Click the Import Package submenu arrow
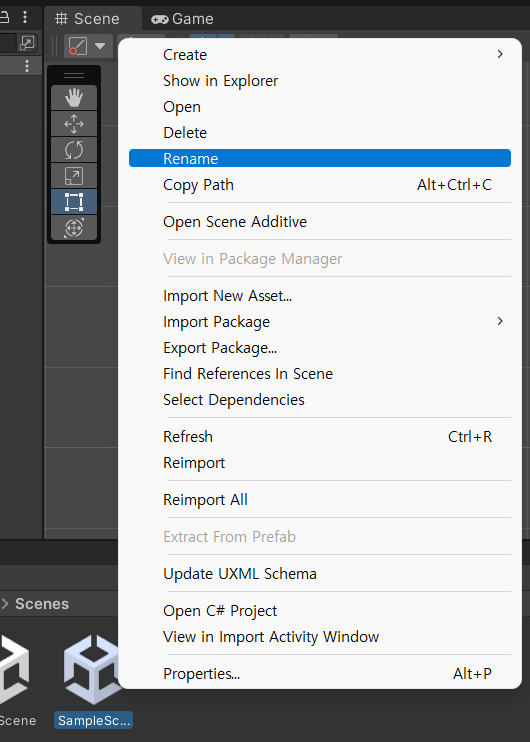This screenshot has width=530, height=742. pos(500,321)
